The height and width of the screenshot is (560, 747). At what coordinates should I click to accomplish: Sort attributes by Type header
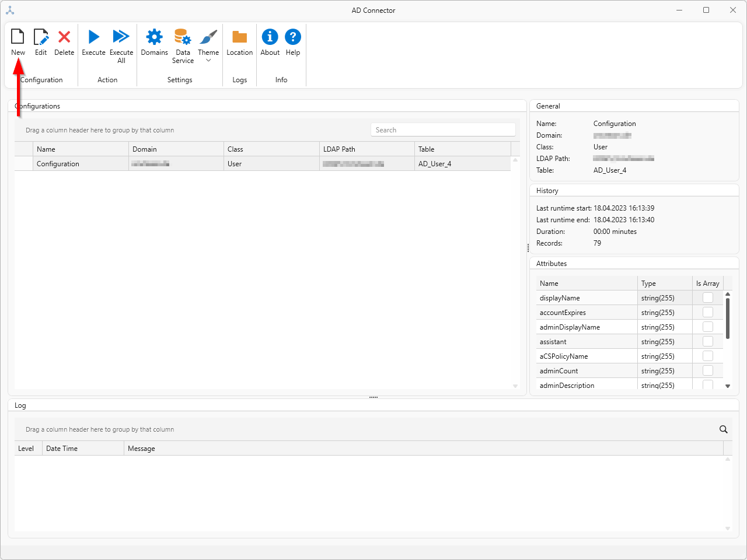665,283
